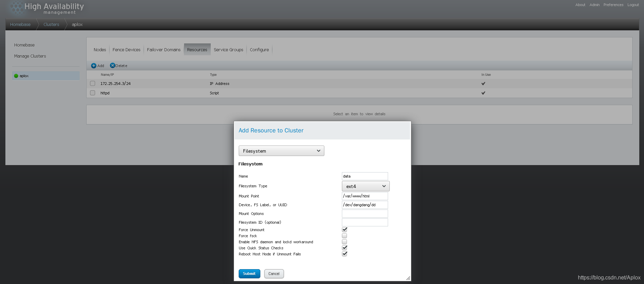Click the green status dot beside aplox
Viewport: 644px width, 284px height.
click(x=16, y=76)
